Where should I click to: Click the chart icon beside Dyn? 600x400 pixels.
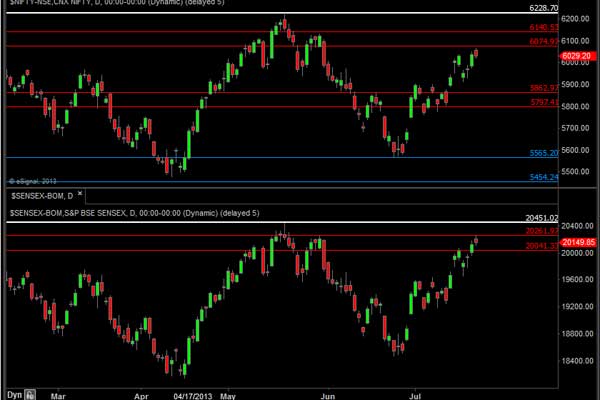[x=30, y=395]
